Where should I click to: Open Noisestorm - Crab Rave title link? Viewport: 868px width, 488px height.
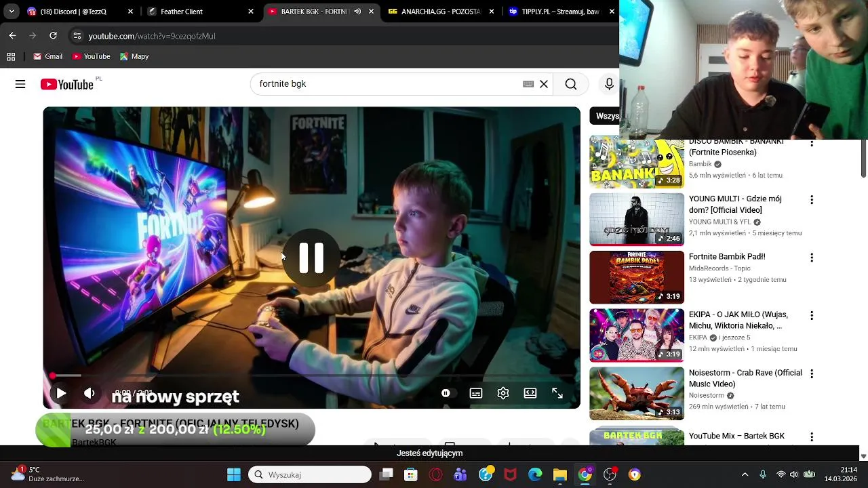[745, 378]
